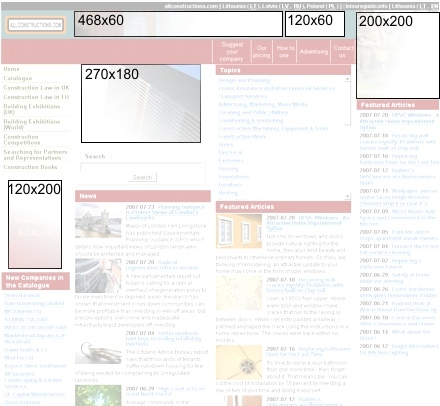This screenshot has height=406, width=440.
Task: Click the 120x200 sidebar banner
Action: coord(35,224)
